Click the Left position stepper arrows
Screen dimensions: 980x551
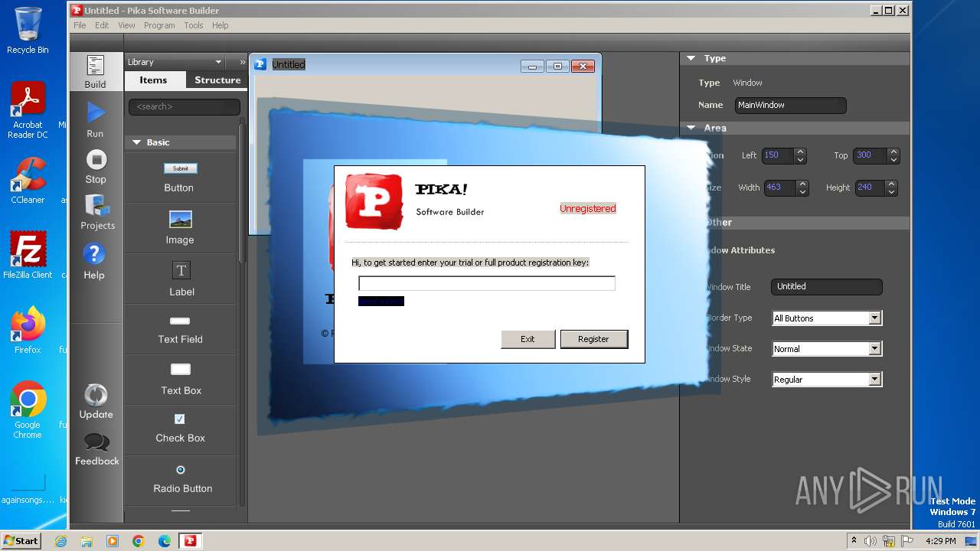(x=800, y=155)
